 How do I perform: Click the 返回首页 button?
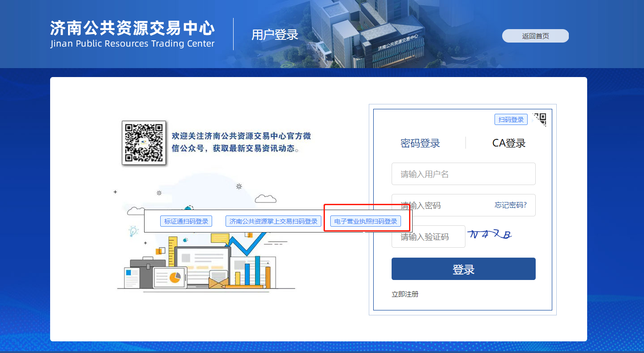coord(535,36)
